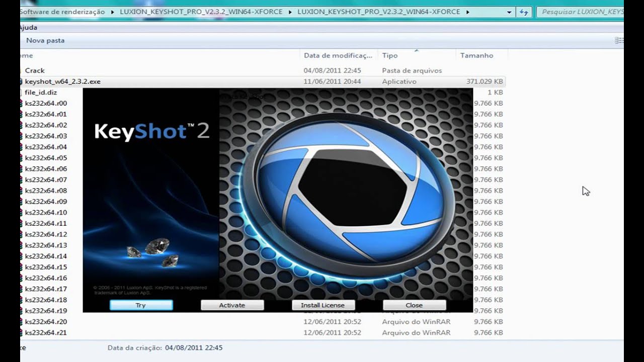Screen dimensions: 644x362
Task: Click the 371.029 KB size cell
Action: point(485,81)
